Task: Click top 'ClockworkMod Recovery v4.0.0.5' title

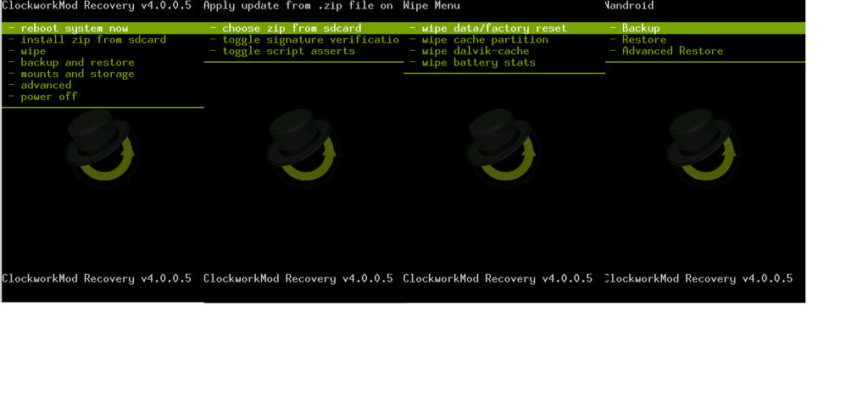Action: click(x=97, y=6)
